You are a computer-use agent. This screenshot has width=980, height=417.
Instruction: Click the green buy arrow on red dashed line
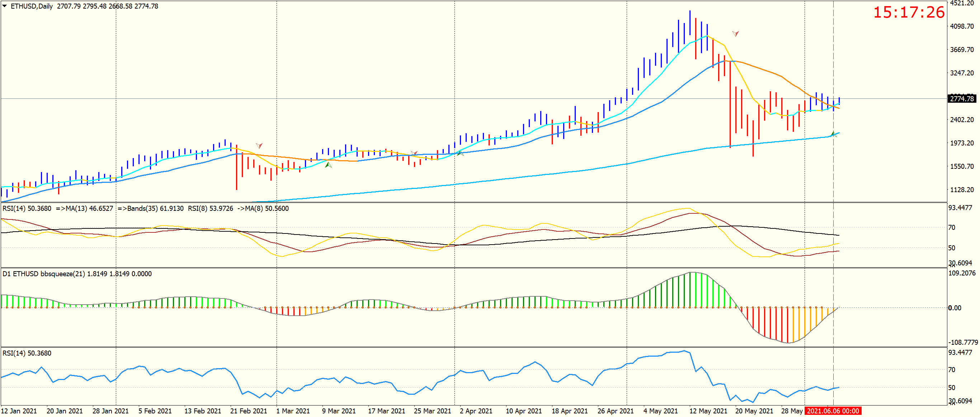tap(833, 134)
